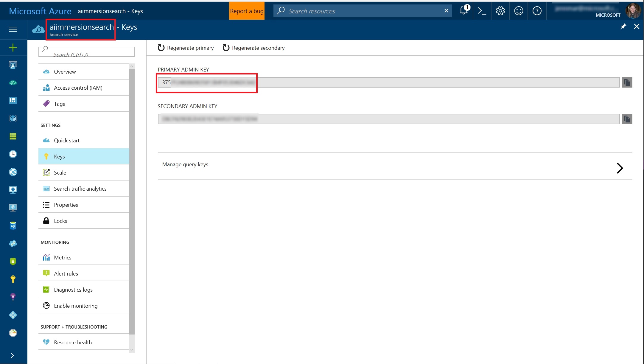Open the gauge monitor sidebar icon
Image resolution: width=644 pixels, height=364 pixels.
pyautogui.click(x=13, y=333)
